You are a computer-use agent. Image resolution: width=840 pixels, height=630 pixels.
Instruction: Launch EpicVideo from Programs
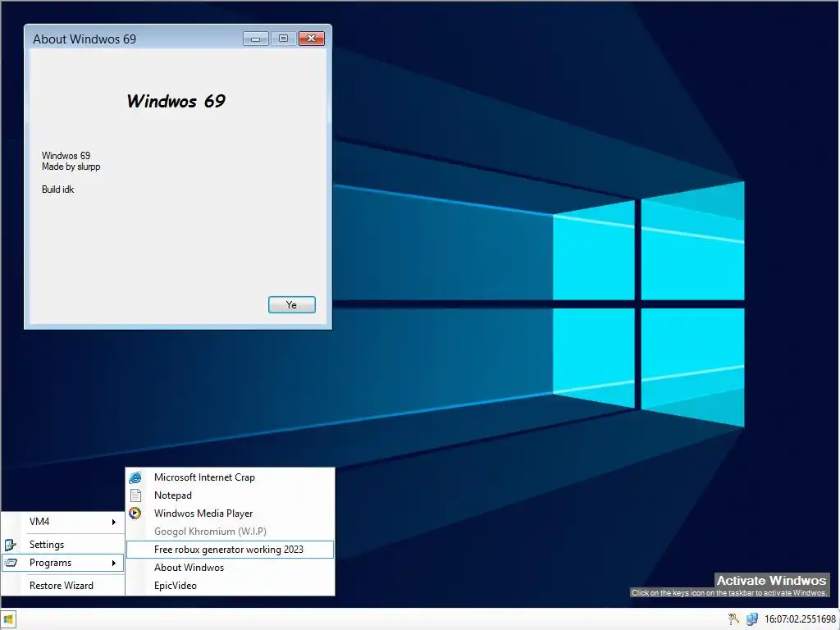pyautogui.click(x=231, y=586)
